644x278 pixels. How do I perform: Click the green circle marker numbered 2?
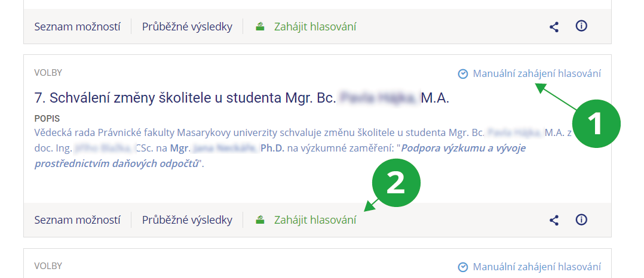397,183
